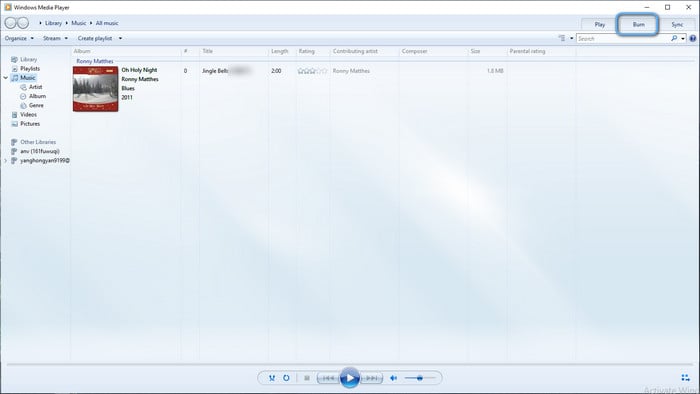Sort by Rating column header

click(x=307, y=51)
